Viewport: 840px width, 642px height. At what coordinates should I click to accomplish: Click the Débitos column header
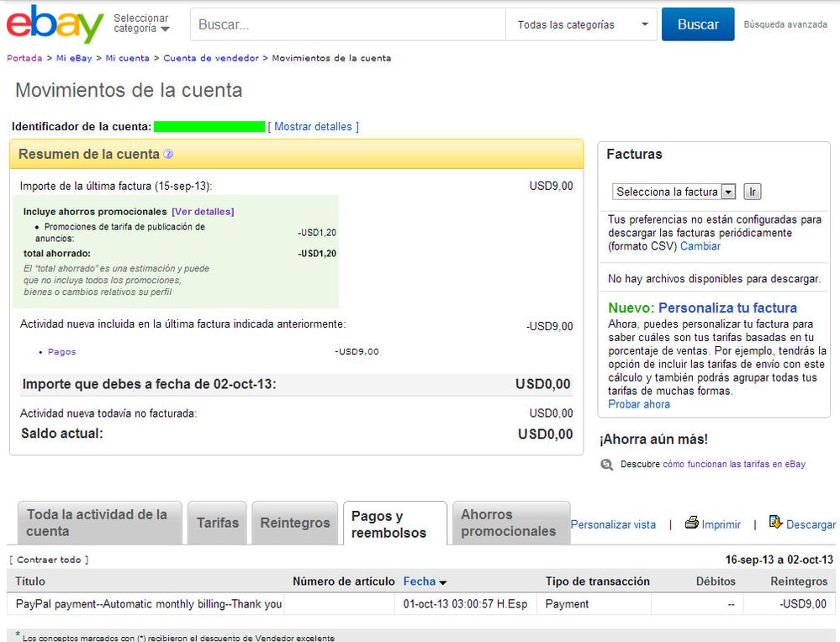click(716, 581)
